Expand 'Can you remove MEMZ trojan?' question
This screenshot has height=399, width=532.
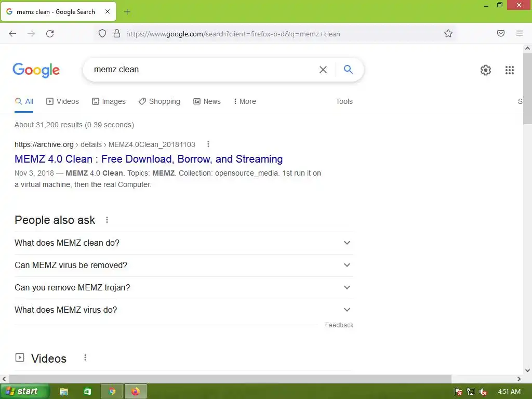tap(184, 288)
